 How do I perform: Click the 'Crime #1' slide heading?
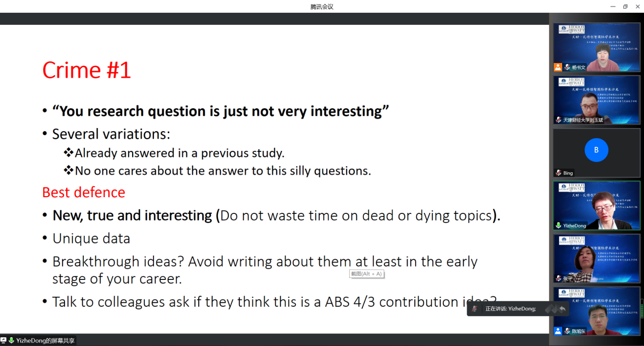[x=87, y=70]
